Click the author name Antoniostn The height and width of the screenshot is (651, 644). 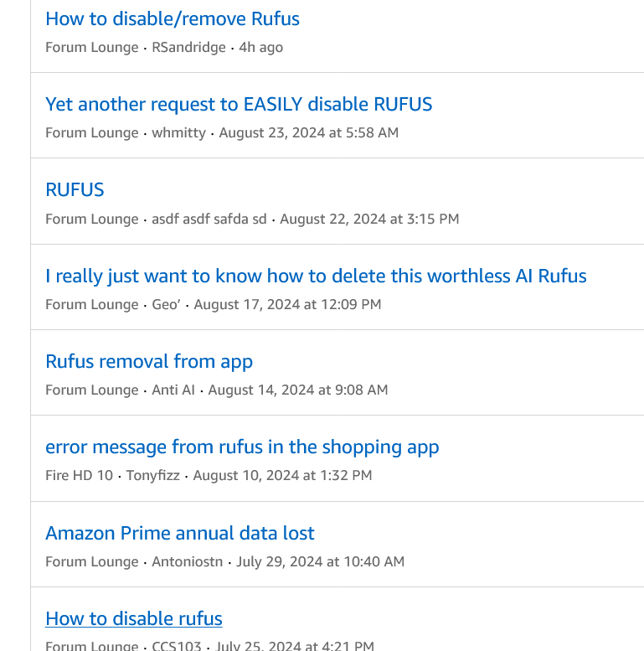coord(187,561)
